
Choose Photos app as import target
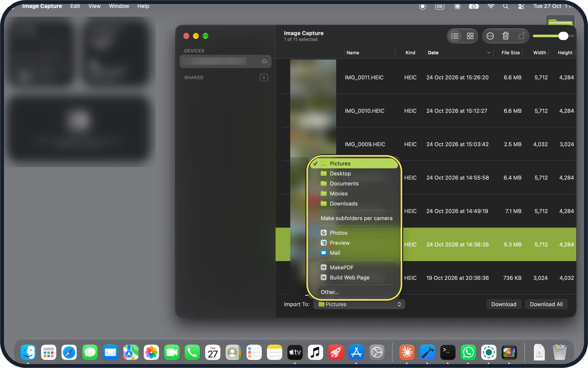click(354, 233)
